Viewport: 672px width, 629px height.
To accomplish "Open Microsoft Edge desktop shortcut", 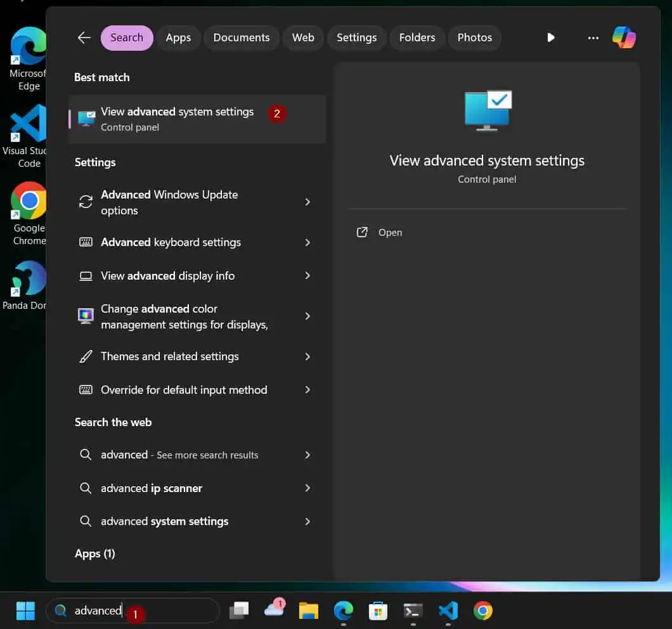I will tap(28, 59).
